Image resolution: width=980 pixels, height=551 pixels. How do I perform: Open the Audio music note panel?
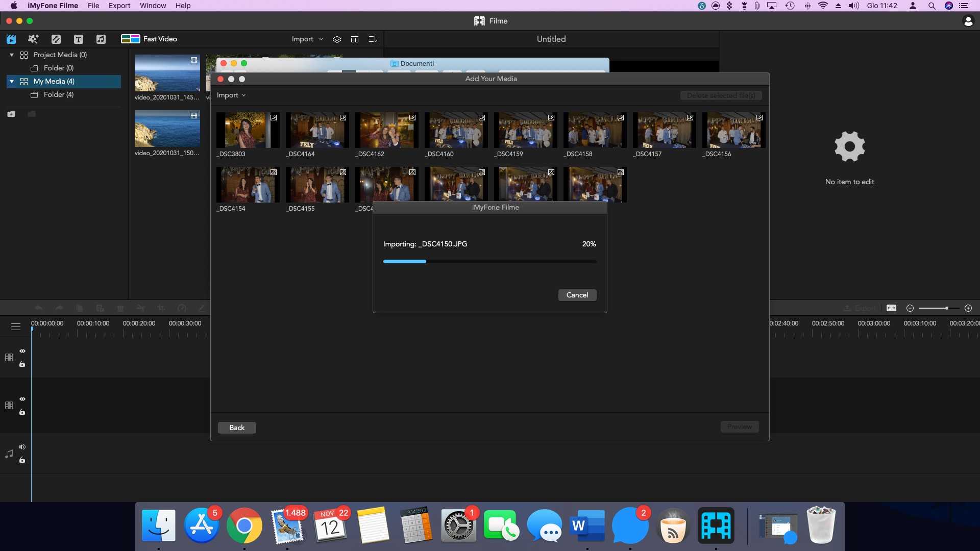pos(101,39)
